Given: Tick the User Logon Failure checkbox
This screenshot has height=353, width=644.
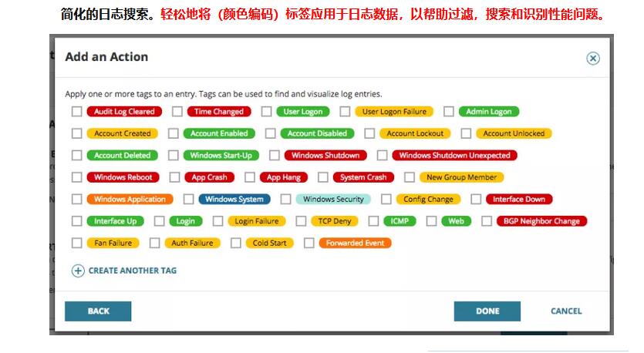Looking at the screenshot, I should 345,112.
